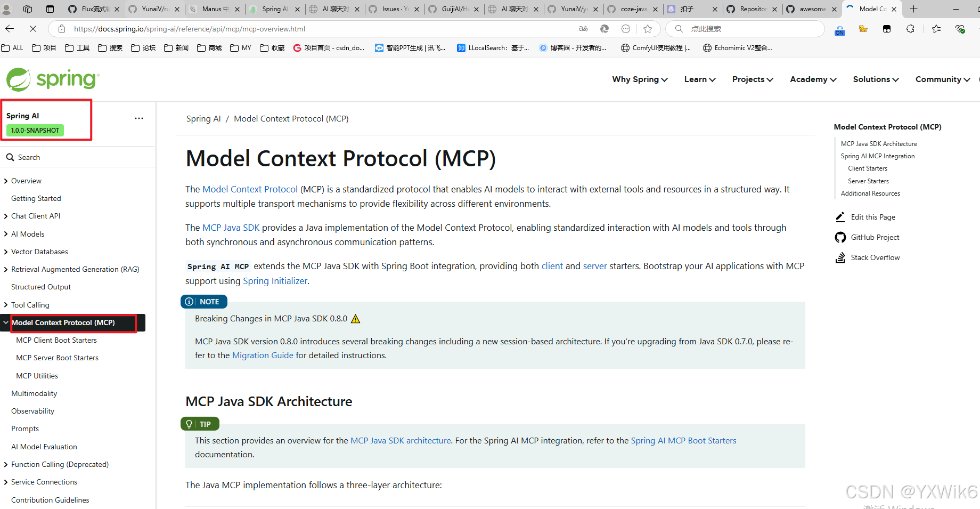Open the favorites list icon in toolbar

(936, 29)
